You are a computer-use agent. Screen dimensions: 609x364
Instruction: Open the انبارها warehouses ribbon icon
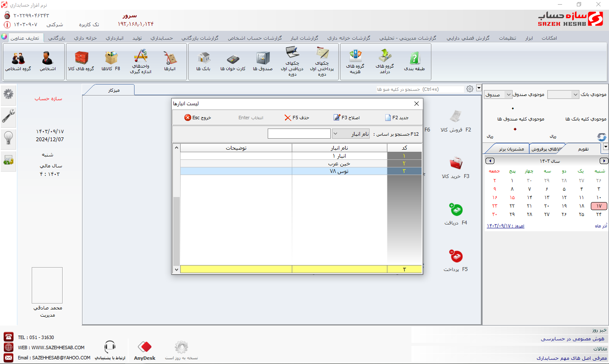(x=170, y=61)
